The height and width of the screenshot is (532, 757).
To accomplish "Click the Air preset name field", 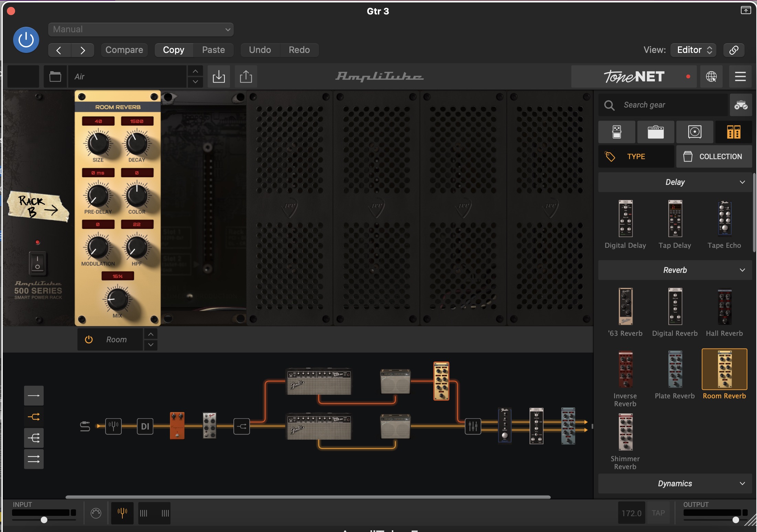I will (x=127, y=76).
